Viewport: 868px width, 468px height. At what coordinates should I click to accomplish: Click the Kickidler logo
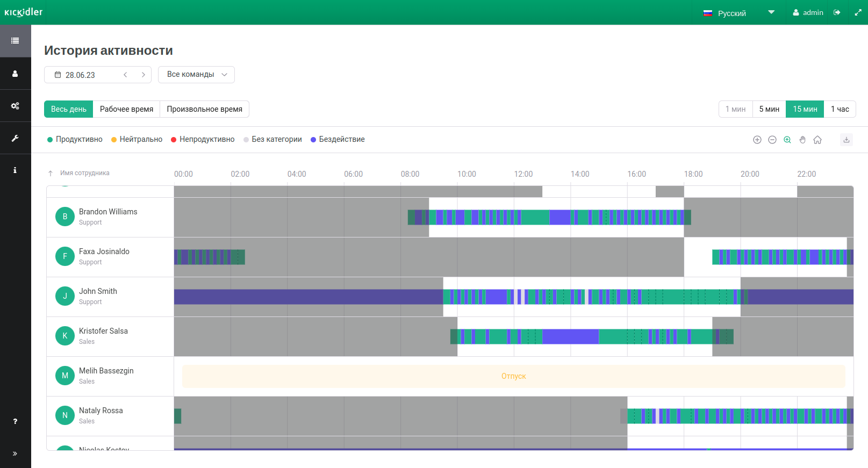pos(24,12)
